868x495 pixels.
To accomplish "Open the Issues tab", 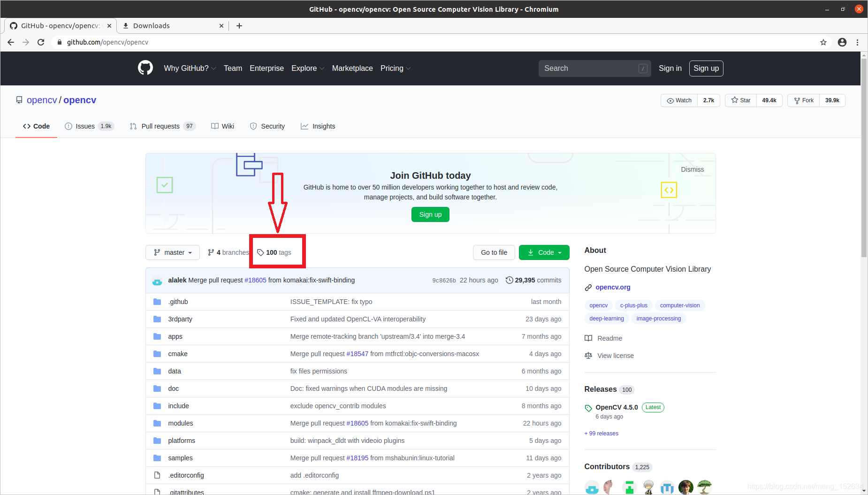I will [89, 126].
